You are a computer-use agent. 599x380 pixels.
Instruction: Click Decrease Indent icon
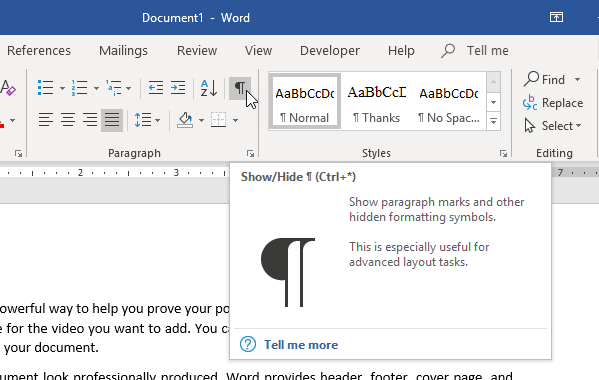(156, 88)
